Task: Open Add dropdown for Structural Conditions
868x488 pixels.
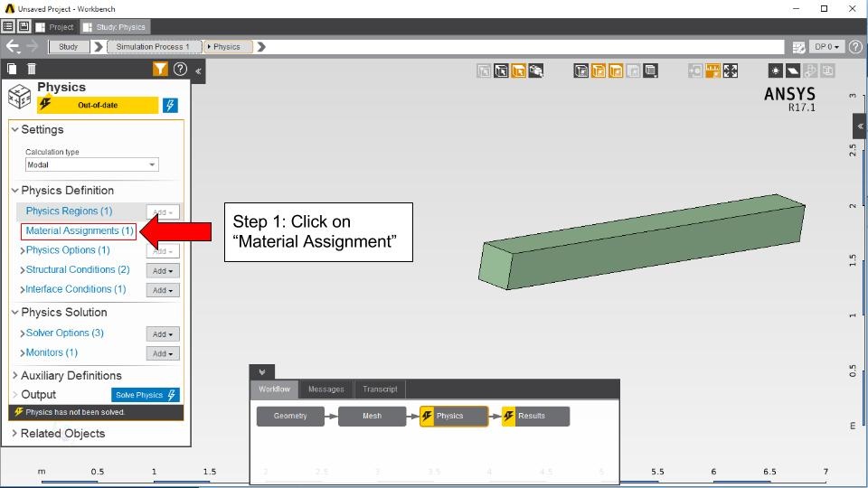Action: tap(163, 270)
